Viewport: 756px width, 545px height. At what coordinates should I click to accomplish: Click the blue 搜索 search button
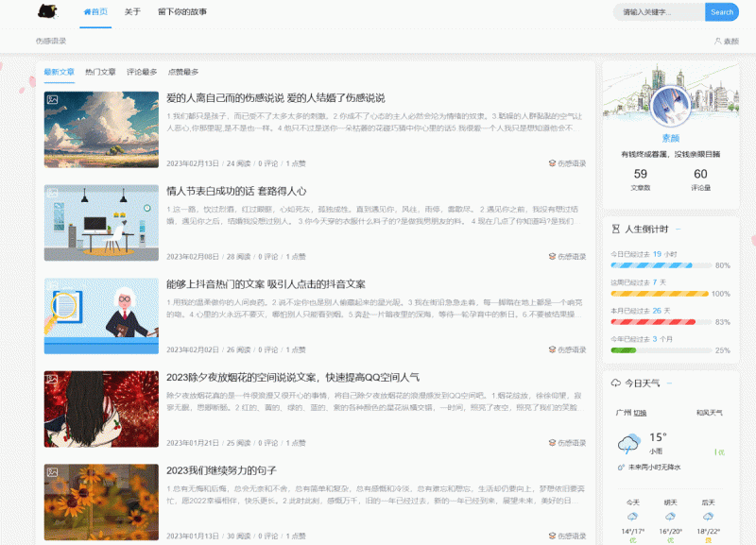click(721, 11)
